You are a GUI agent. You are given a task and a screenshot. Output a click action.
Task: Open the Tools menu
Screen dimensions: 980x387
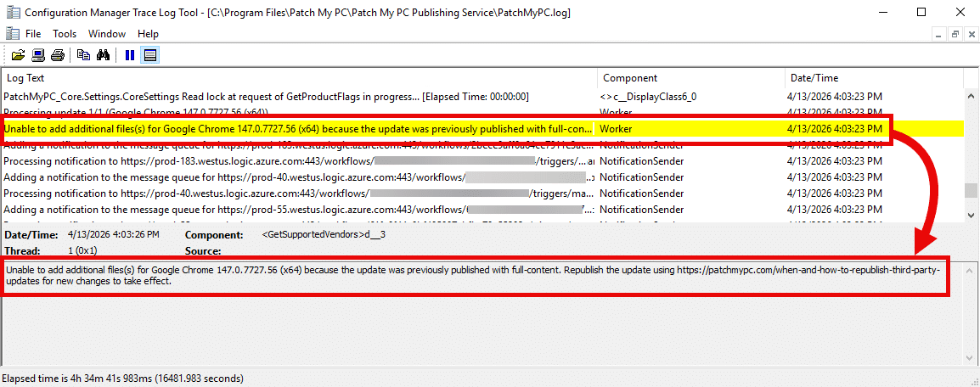point(65,34)
